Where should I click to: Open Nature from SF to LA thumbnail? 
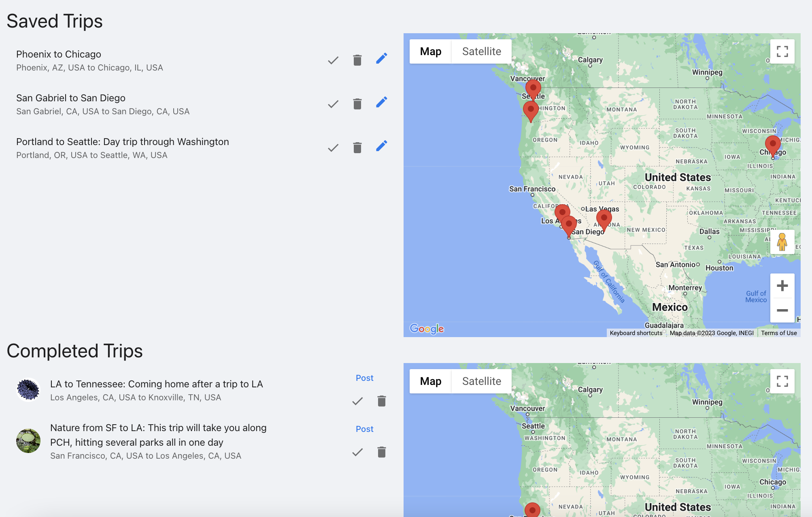28,441
